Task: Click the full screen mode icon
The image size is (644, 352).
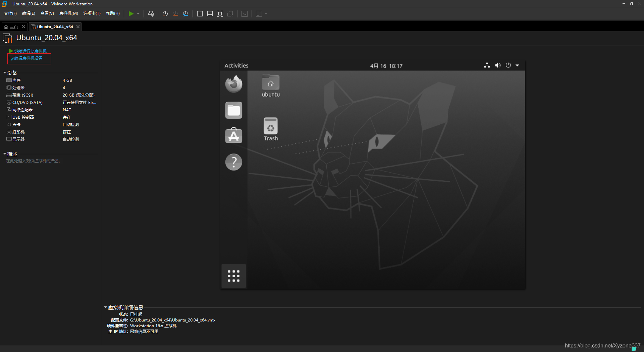Action: point(220,14)
